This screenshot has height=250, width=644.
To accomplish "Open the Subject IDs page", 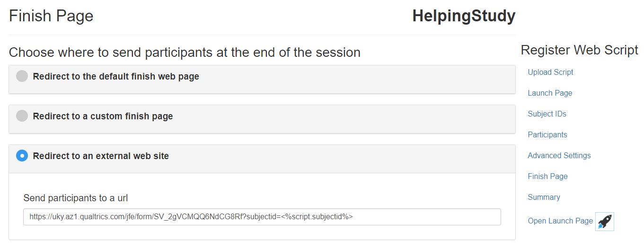I will 547,114.
